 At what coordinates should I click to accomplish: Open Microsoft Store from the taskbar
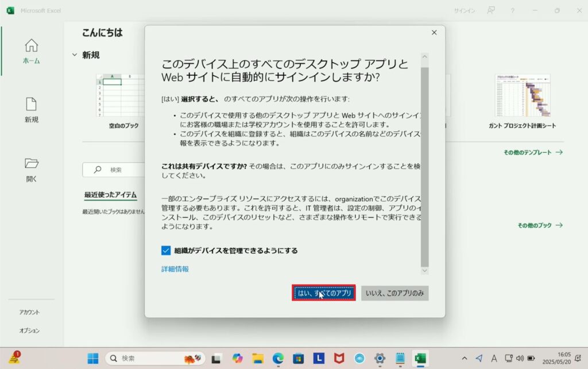click(x=299, y=359)
